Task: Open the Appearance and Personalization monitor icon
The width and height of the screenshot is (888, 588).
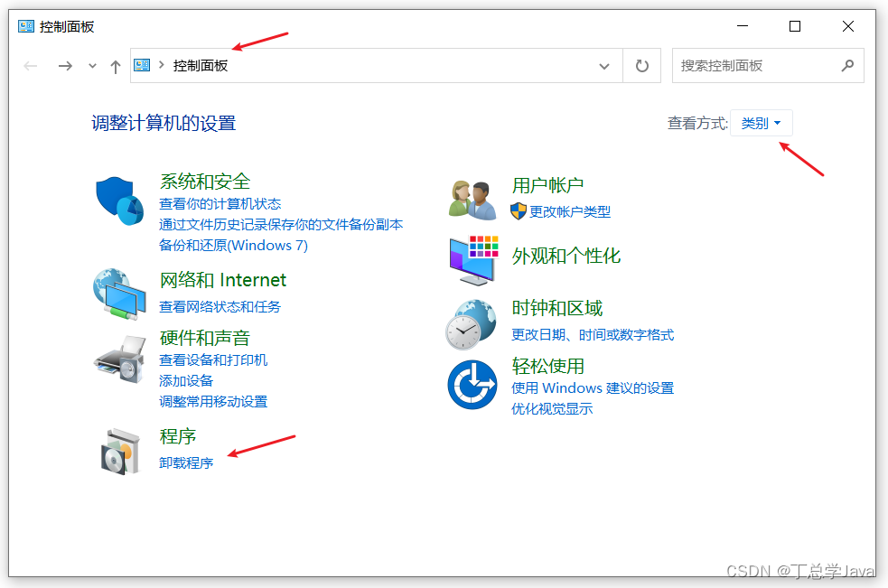Action: [x=474, y=260]
